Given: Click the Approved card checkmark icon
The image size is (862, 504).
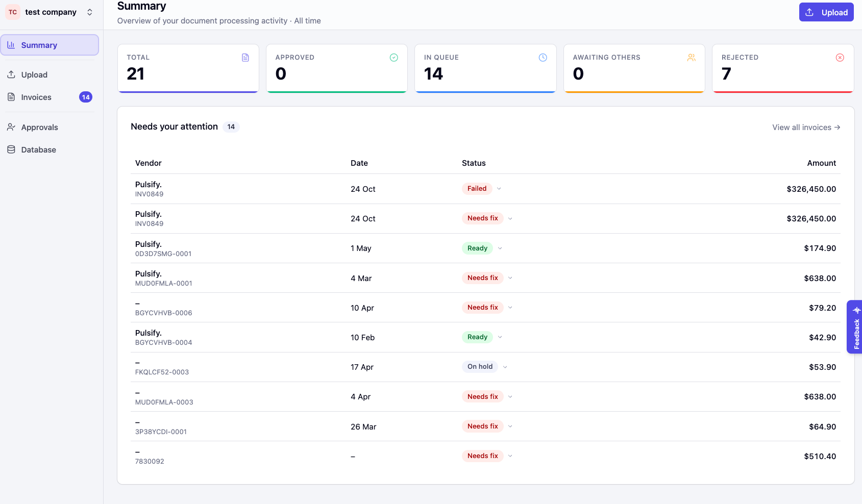Looking at the screenshot, I should tap(394, 58).
